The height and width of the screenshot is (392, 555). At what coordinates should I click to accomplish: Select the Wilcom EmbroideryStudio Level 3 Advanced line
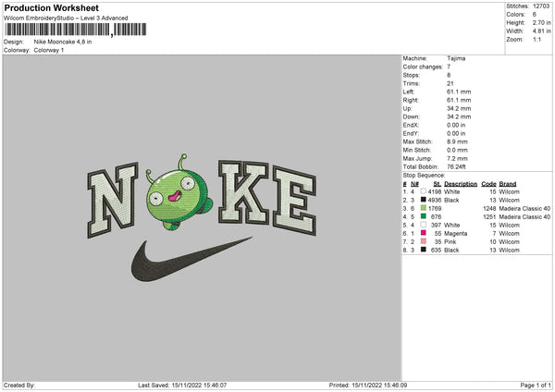[66, 18]
